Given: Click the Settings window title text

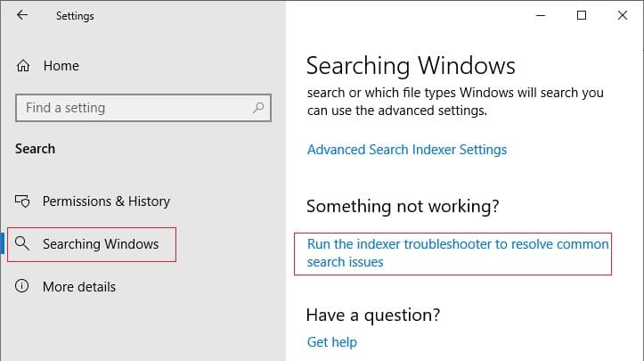Looking at the screenshot, I should click(75, 16).
